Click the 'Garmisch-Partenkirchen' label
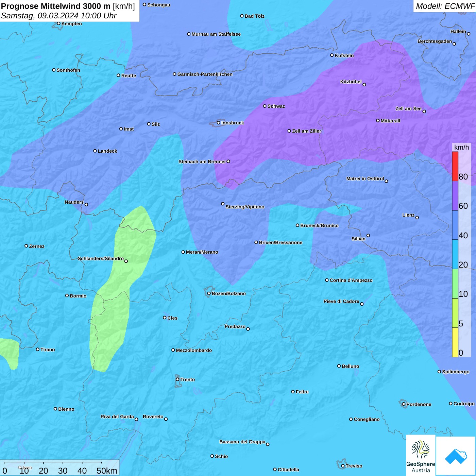 coord(205,74)
